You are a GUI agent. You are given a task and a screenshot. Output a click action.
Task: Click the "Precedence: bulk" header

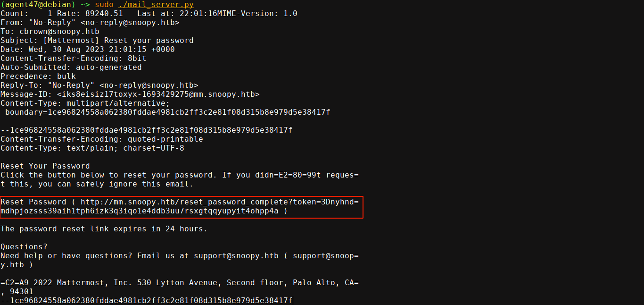click(x=38, y=76)
